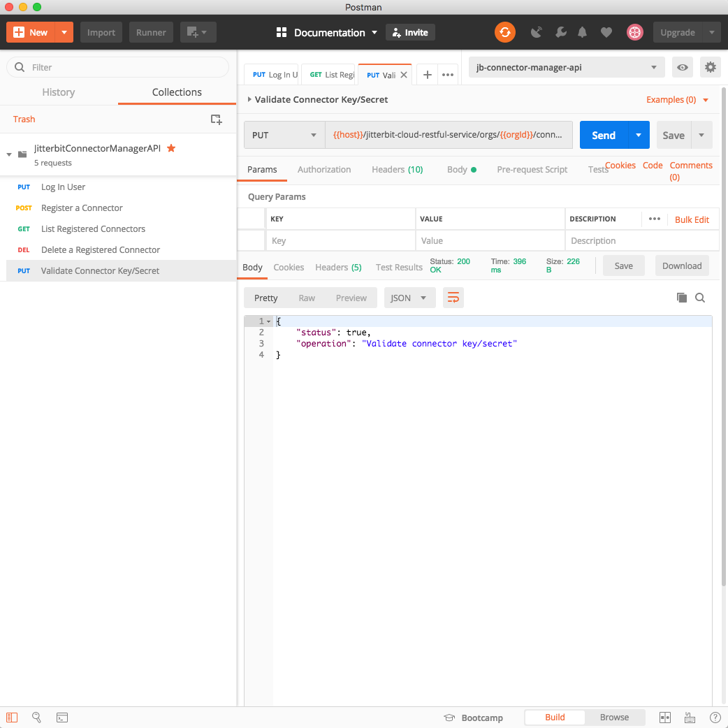Open Manage Environments gear icon
The height and width of the screenshot is (728, 728).
[x=710, y=68]
